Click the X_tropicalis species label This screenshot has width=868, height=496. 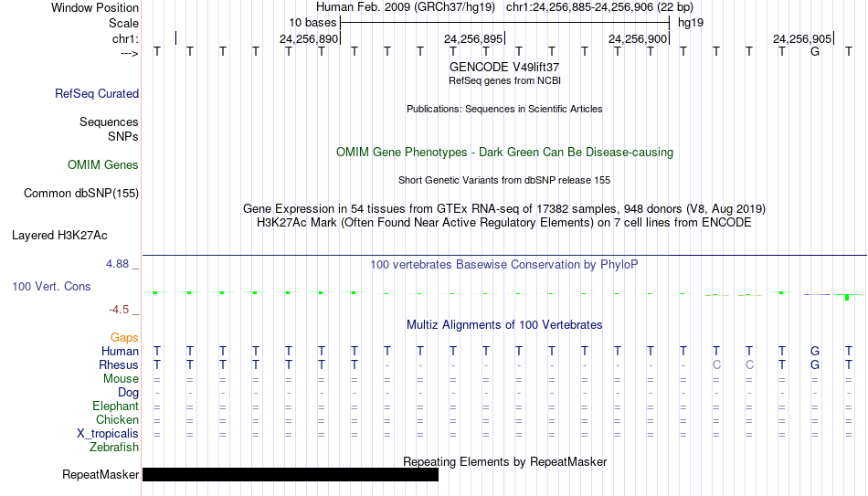pyautogui.click(x=108, y=434)
